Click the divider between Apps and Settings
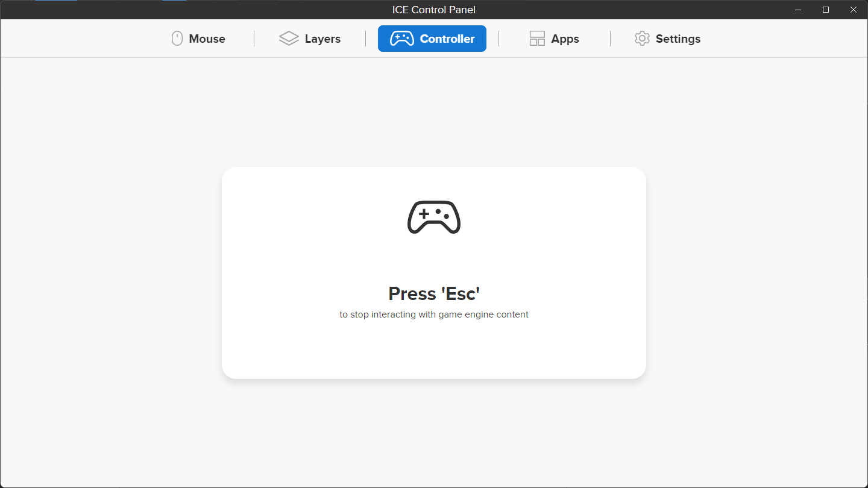This screenshot has width=868, height=488. (x=610, y=39)
